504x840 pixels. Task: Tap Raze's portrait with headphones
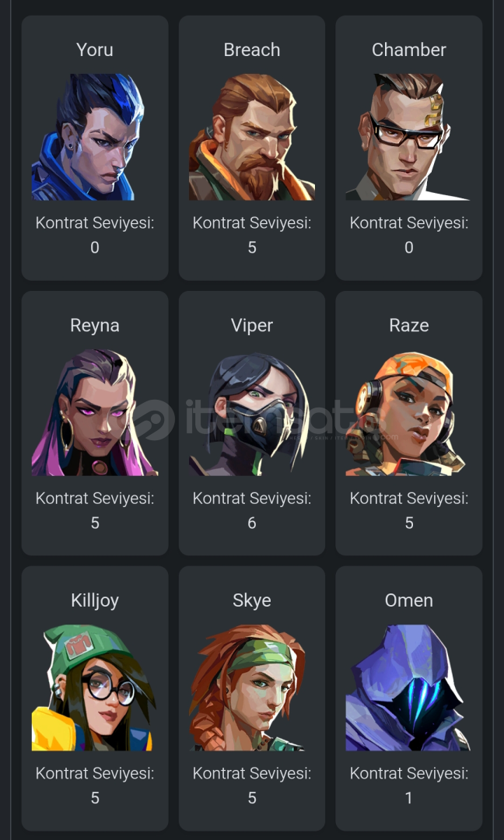pyautogui.click(x=405, y=414)
